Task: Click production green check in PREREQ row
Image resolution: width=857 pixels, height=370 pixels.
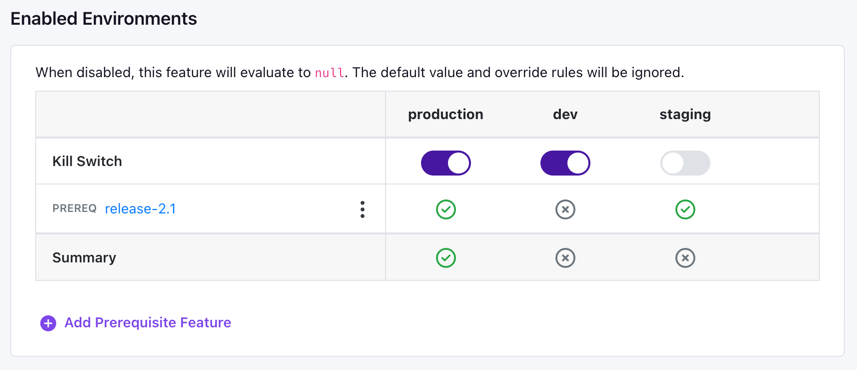Action: coord(446,209)
